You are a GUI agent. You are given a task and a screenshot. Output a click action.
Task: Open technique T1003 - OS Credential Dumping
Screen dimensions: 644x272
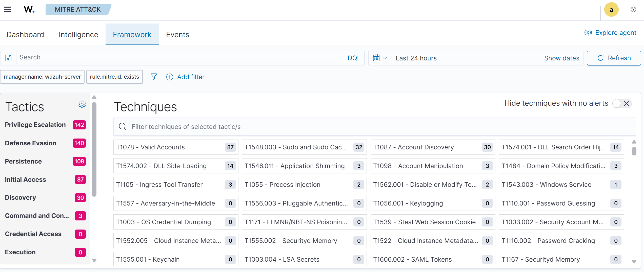pyautogui.click(x=176, y=222)
